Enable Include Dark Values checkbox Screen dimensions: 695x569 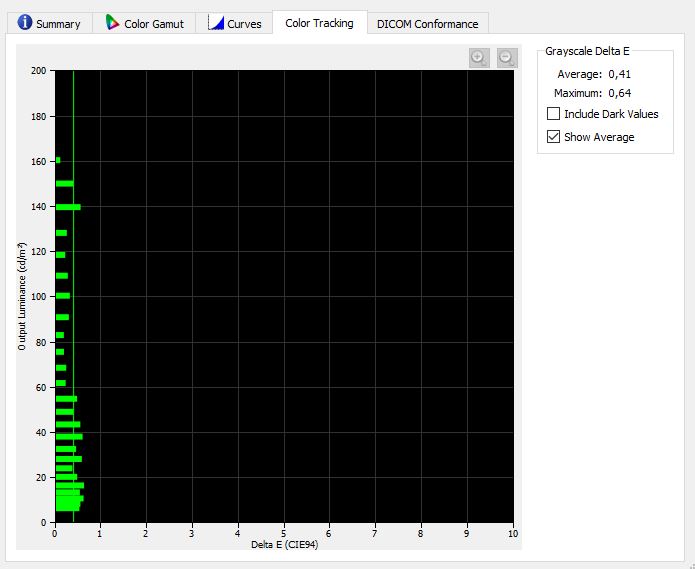[553, 114]
